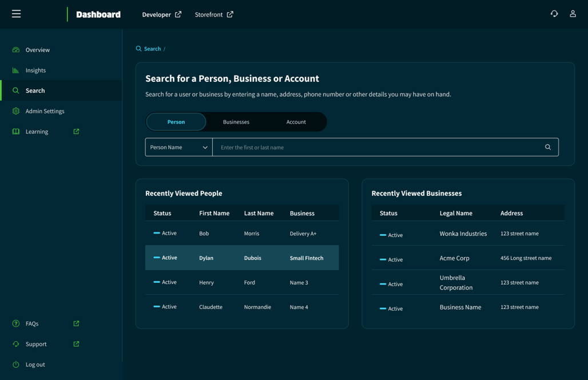Switch search type to Businesses
Screen dimensions: 588x380
[x=236, y=122]
